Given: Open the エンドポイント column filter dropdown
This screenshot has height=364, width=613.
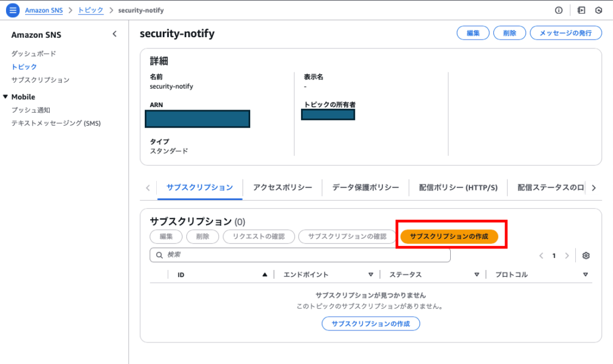Looking at the screenshot, I should click(x=371, y=274).
